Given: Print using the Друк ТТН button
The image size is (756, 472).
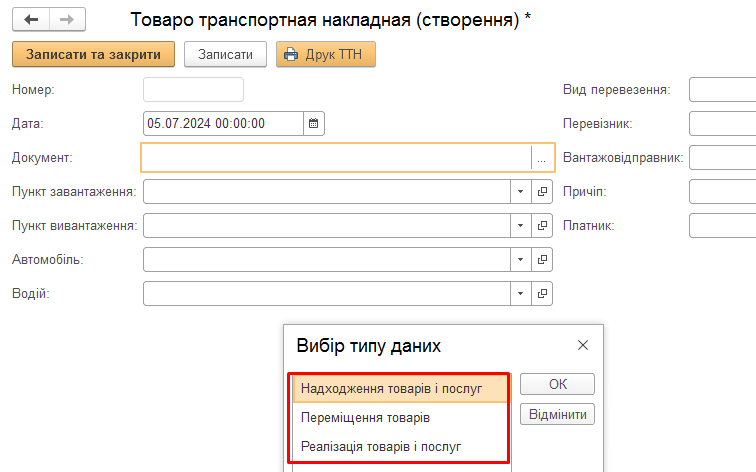Looking at the screenshot, I should [325, 54].
